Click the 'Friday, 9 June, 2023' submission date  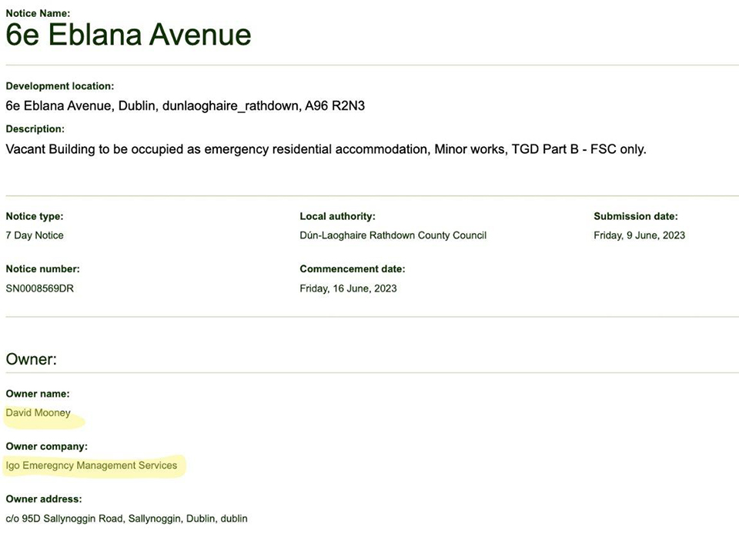[x=639, y=235]
